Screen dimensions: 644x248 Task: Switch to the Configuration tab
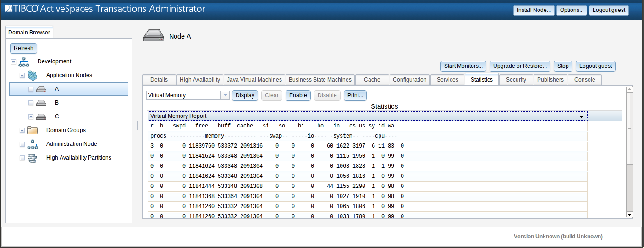(x=410, y=80)
